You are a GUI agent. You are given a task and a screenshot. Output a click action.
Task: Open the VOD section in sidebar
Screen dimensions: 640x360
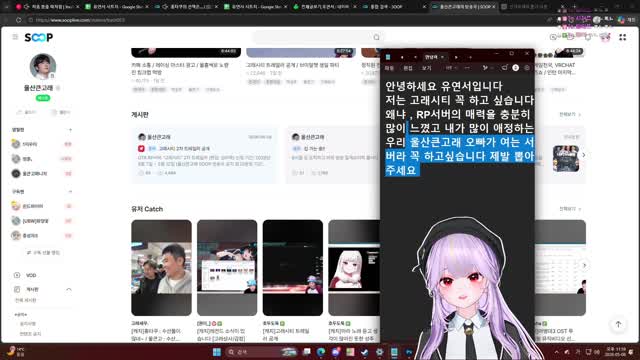pos(31,275)
